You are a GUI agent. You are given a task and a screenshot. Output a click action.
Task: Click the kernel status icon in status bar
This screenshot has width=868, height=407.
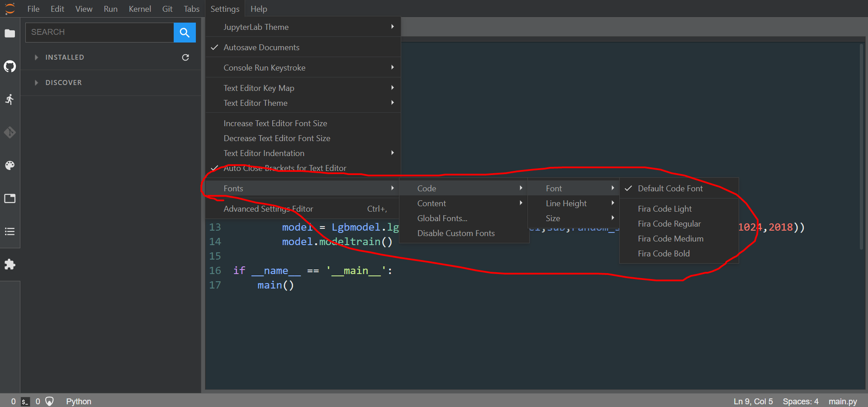tap(50, 401)
